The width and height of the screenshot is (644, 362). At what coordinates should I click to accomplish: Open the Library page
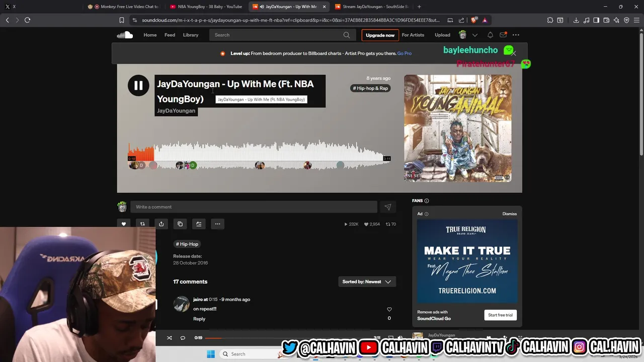tap(191, 35)
